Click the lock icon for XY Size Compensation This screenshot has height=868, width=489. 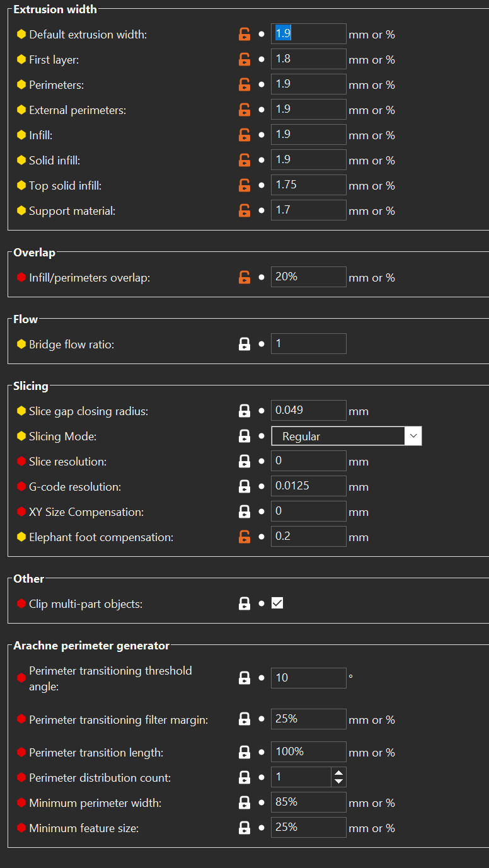click(244, 511)
